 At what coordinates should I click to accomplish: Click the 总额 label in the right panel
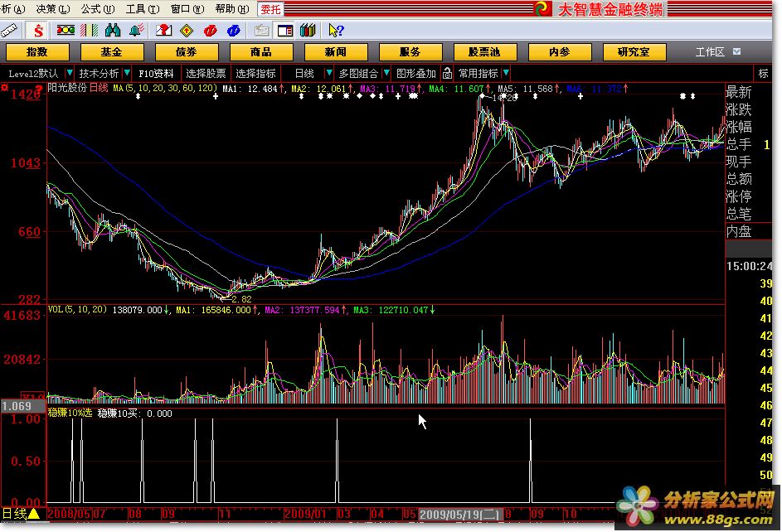739,179
